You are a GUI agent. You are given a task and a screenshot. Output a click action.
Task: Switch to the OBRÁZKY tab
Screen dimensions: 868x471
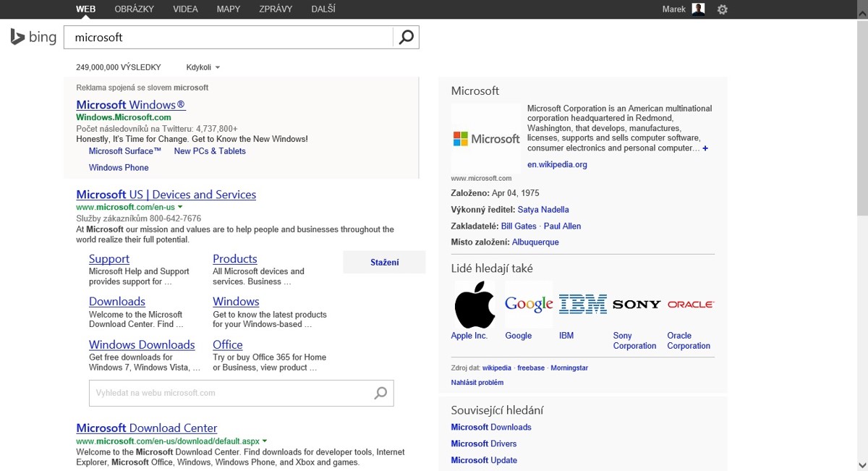coord(135,9)
